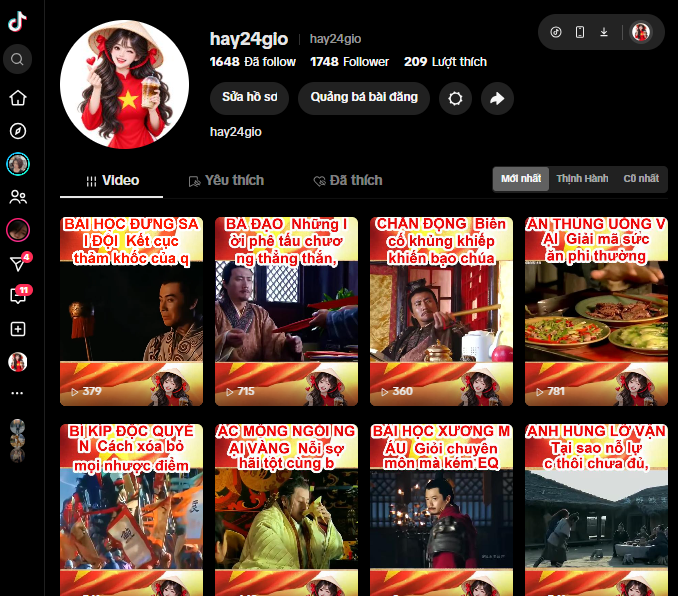Viewport: 678px width, 596px height.
Task: Click the hay24gio display name heading
Action: [249, 39]
